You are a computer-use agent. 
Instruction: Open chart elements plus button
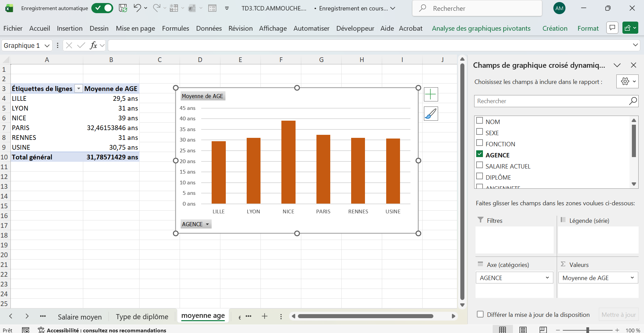(431, 94)
